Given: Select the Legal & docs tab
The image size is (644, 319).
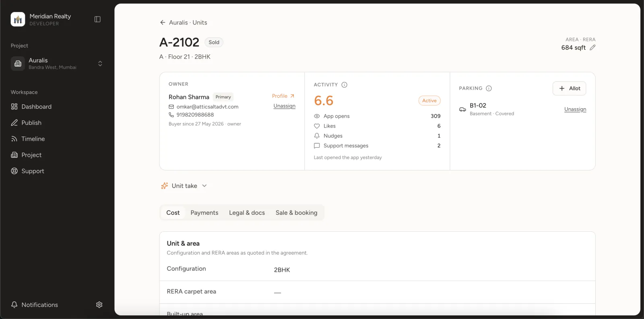Looking at the screenshot, I should coord(247,213).
